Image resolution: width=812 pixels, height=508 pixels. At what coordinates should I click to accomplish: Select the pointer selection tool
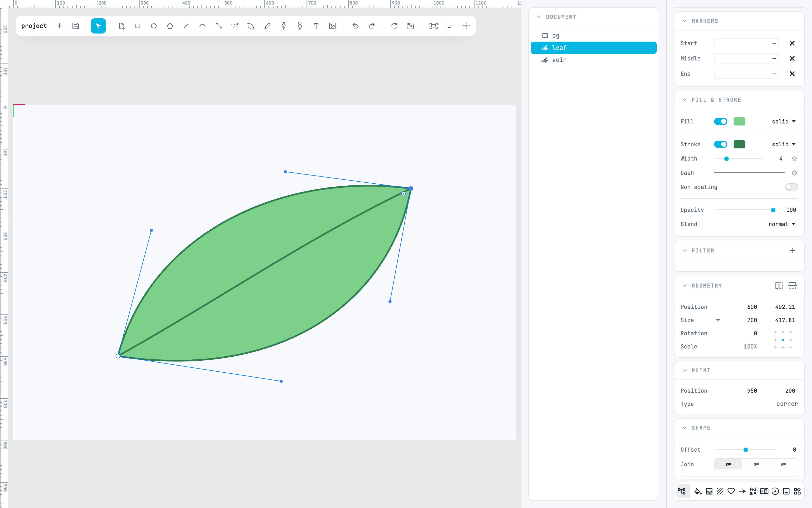click(98, 26)
